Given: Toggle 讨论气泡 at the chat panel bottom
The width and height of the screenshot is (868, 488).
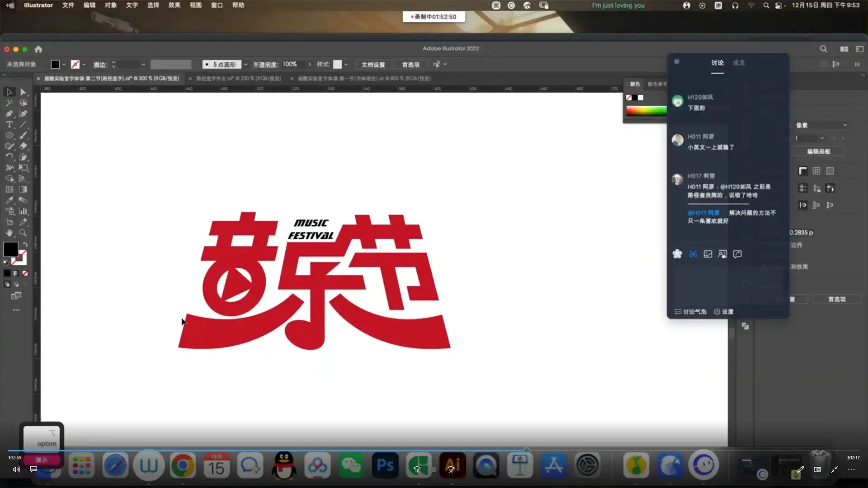Looking at the screenshot, I should [x=690, y=311].
